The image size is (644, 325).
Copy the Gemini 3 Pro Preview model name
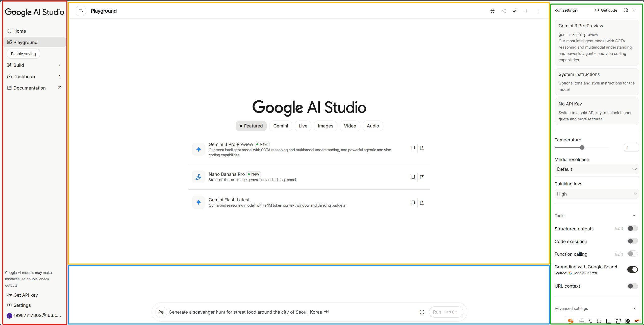point(413,148)
